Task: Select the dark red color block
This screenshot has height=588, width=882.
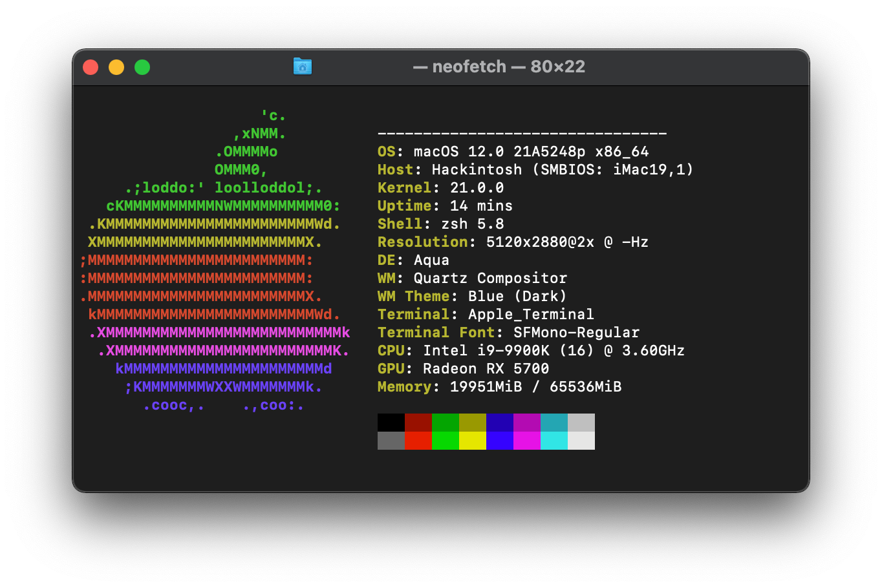Action: (418, 423)
